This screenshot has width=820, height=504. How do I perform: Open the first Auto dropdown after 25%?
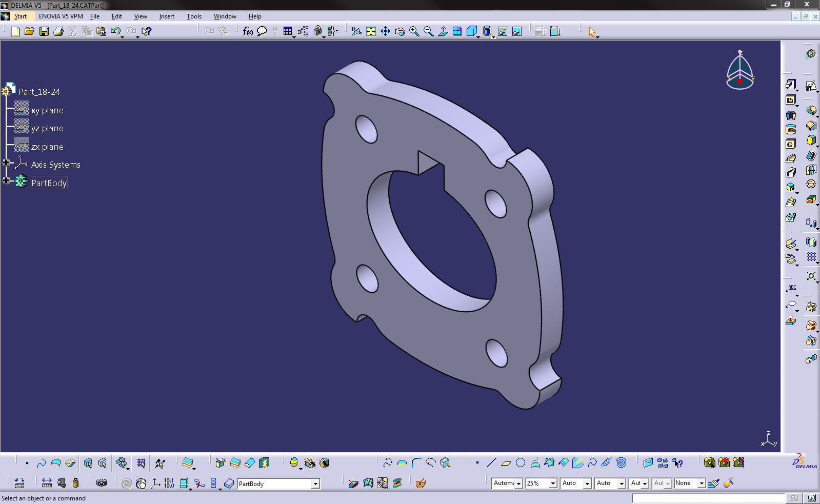(x=587, y=483)
